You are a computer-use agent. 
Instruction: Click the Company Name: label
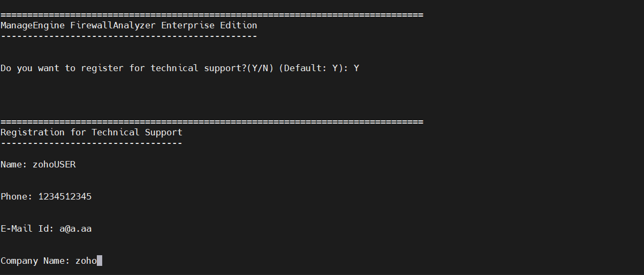pyautogui.click(x=35, y=261)
